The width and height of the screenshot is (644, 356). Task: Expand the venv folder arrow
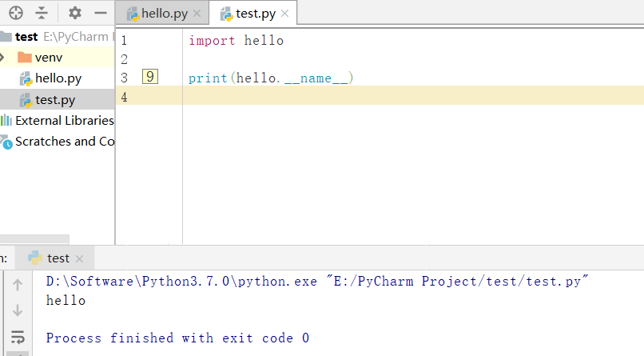(2, 57)
